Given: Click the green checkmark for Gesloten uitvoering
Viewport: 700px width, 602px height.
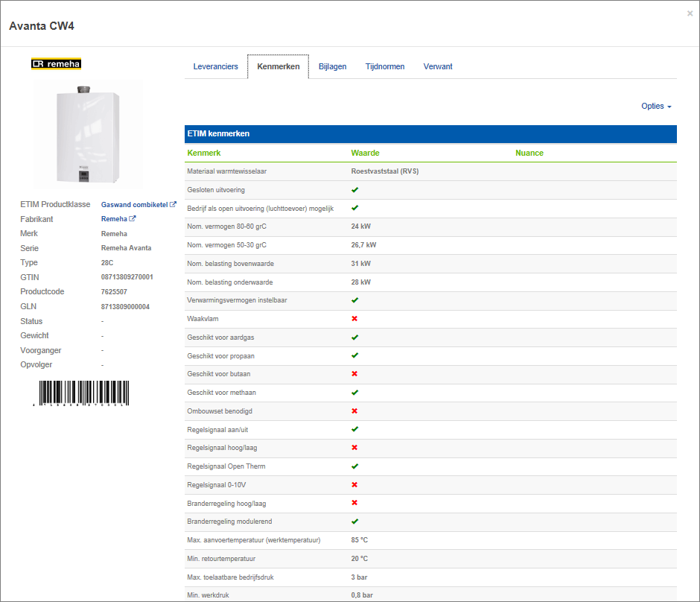Looking at the screenshot, I should (354, 190).
